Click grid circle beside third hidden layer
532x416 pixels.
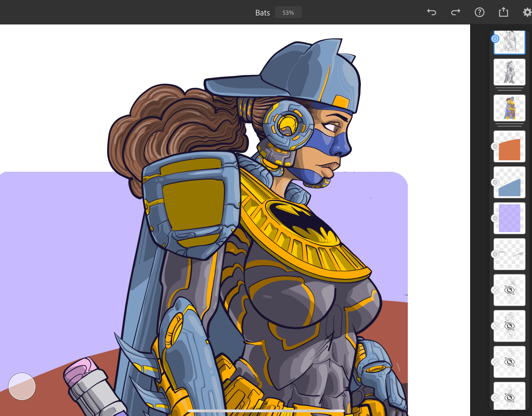coord(495,362)
